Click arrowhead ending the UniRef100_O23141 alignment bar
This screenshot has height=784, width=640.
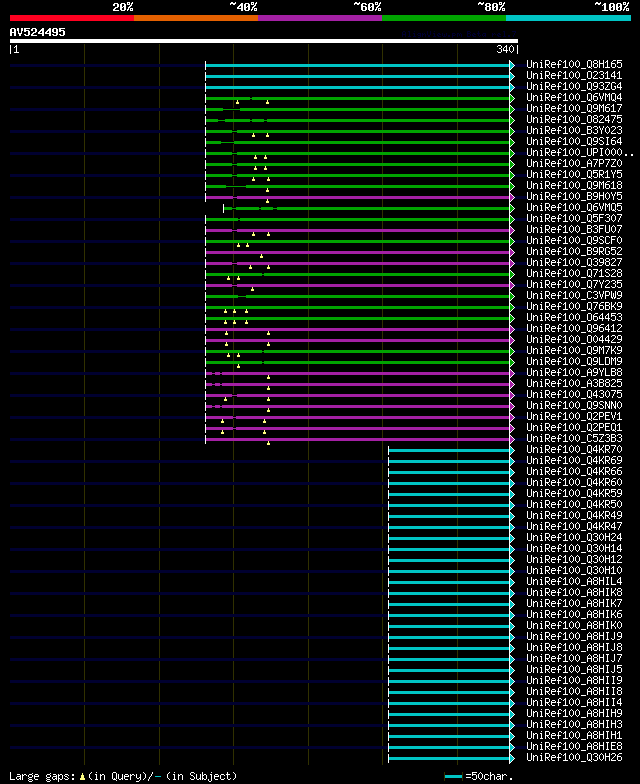click(512, 76)
